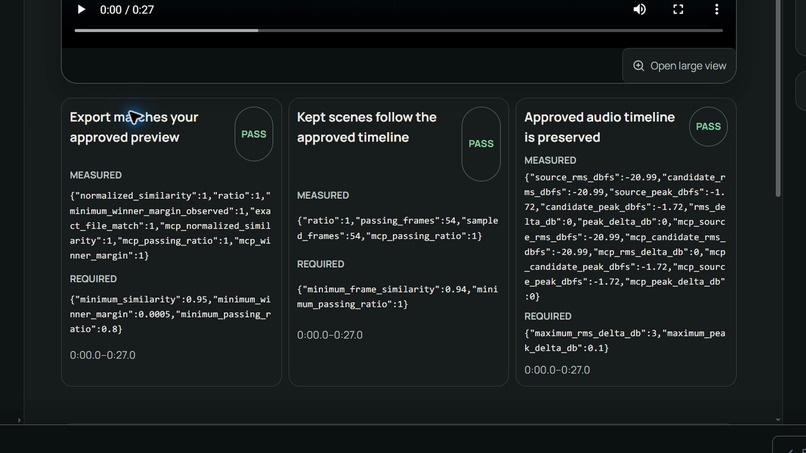Viewport: 806px width, 453px height.
Task: Click the required JSON with maximum_rms_delta_db
Action: pos(625,340)
